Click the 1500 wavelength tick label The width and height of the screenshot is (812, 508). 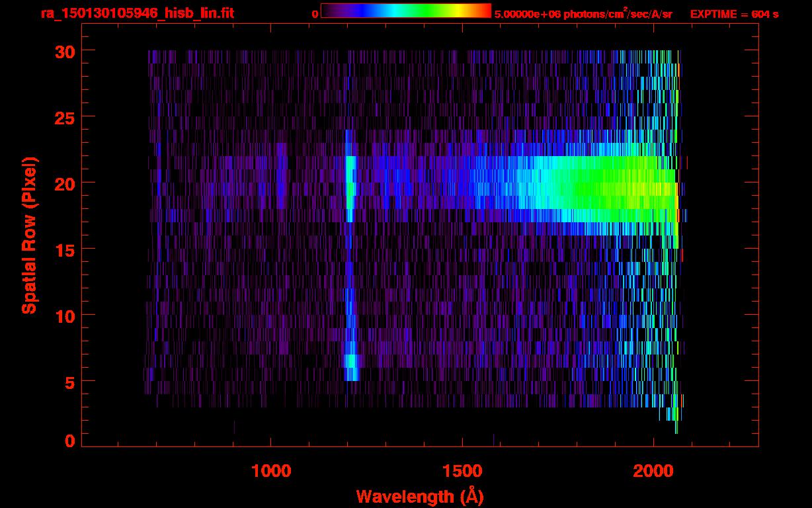[x=462, y=471]
